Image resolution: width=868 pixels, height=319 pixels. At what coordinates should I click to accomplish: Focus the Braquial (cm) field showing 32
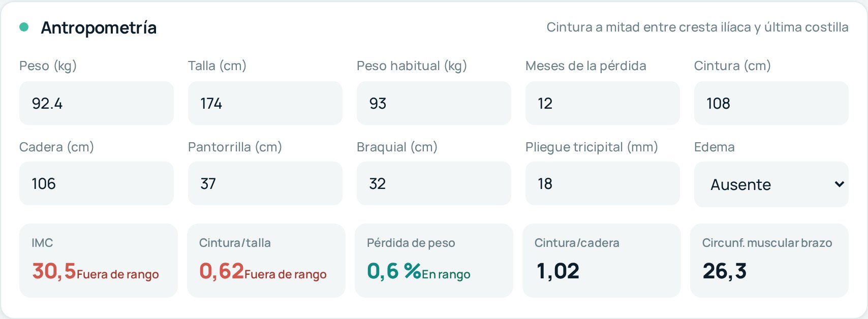[x=434, y=183]
